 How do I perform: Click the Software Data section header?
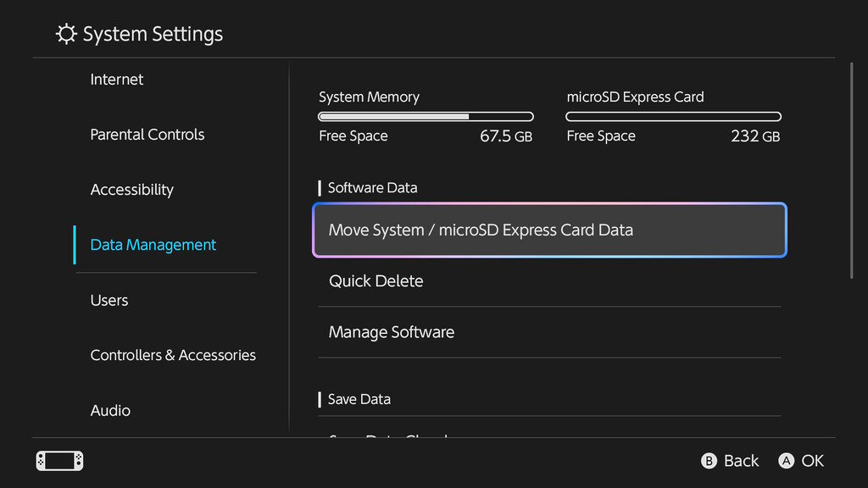click(x=372, y=188)
